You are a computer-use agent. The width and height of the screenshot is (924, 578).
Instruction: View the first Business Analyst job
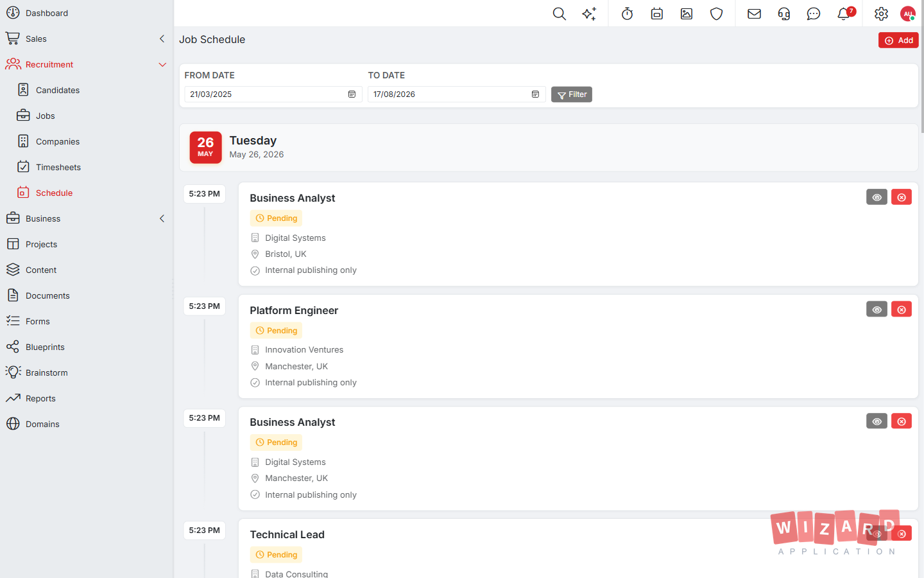click(x=877, y=197)
